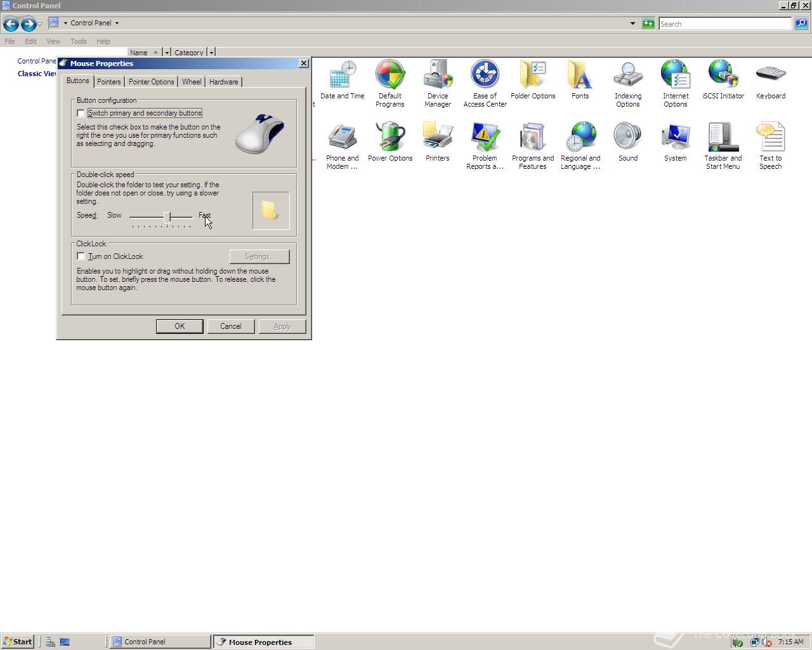Click the Back navigation arrow

(x=11, y=24)
